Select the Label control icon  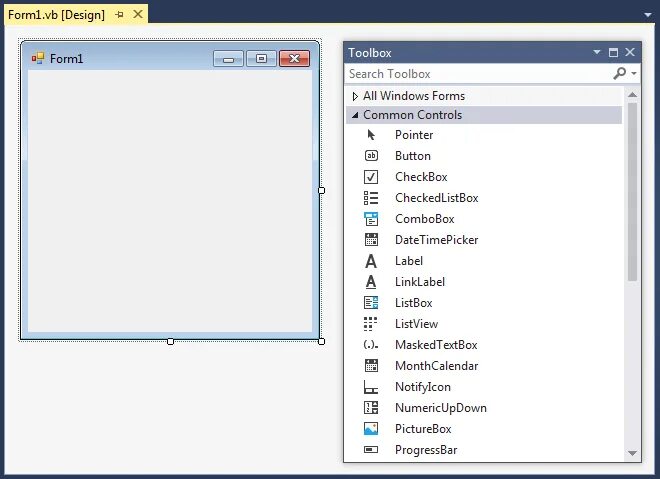coord(371,261)
